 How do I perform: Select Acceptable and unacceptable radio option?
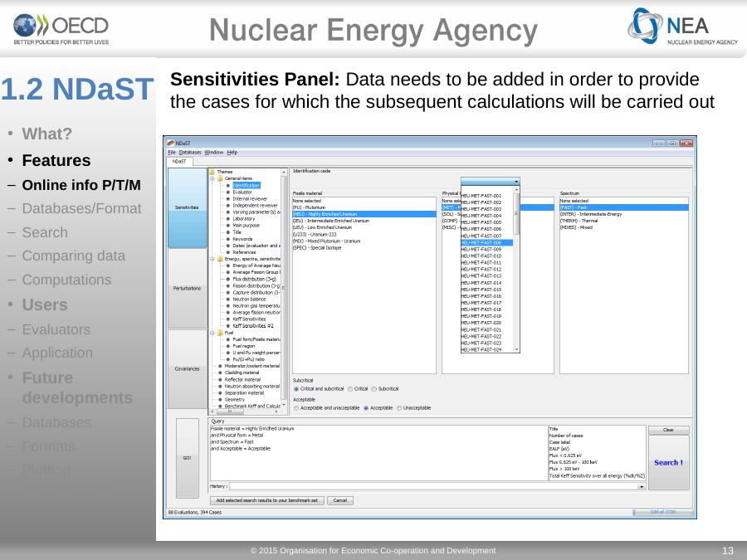click(x=296, y=407)
